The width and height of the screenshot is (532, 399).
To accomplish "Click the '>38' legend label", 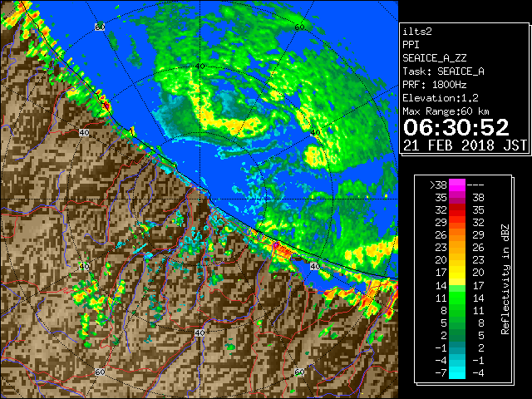I will (x=438, y=185).
